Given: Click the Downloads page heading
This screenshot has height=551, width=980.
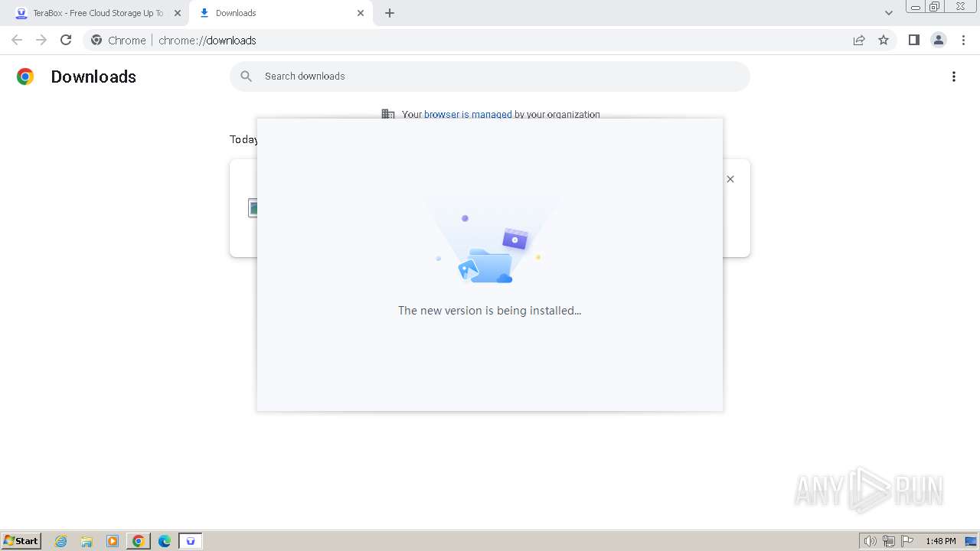Looking at the screenshot, I should 93,77.
